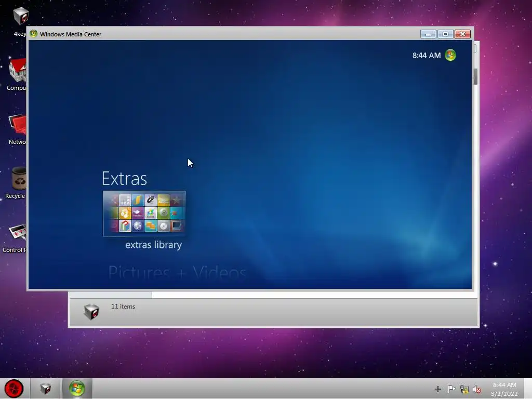Image resolution: width=532 pixels, height=399 pixels.
Task: Switch to the cube taskbar app
Action: (x=46, y=389)
